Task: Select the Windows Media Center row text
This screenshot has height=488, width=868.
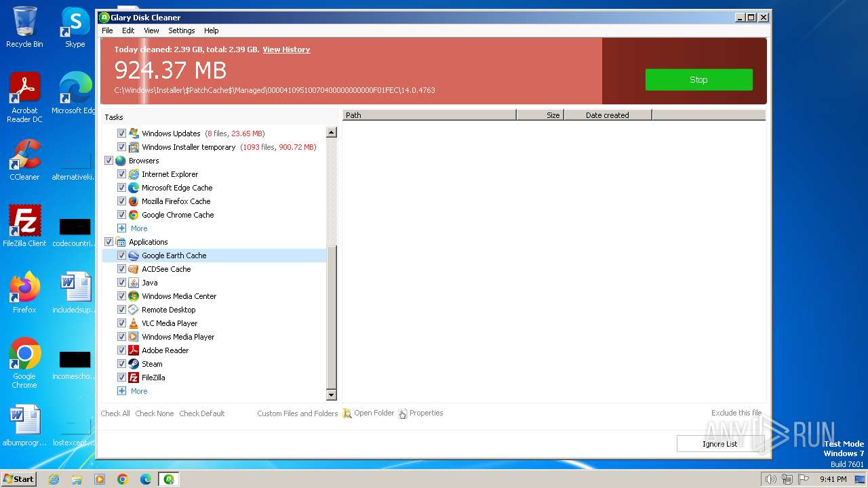Action: point(179,296)
